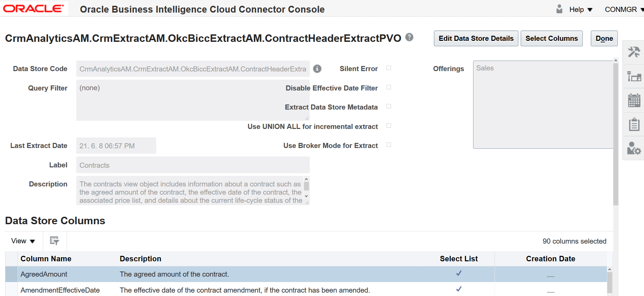Open the user settings gear icon in sidebar

click(634, 148)
